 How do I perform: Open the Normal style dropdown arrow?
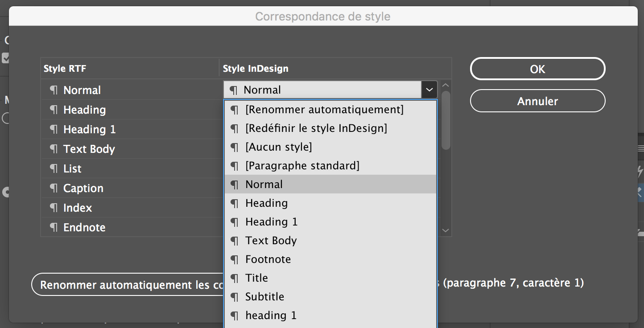pos(429,90)
